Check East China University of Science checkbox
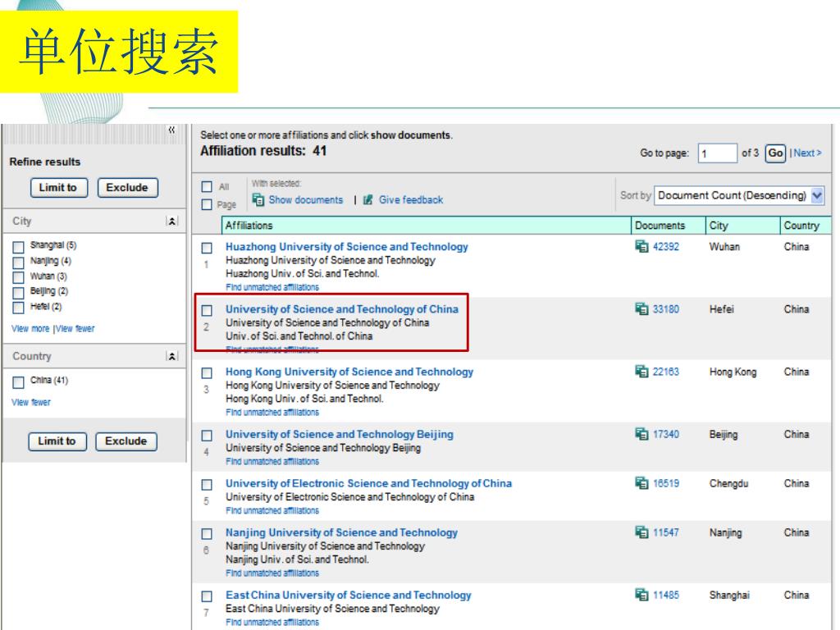The image size is (840, 630). 207,596
